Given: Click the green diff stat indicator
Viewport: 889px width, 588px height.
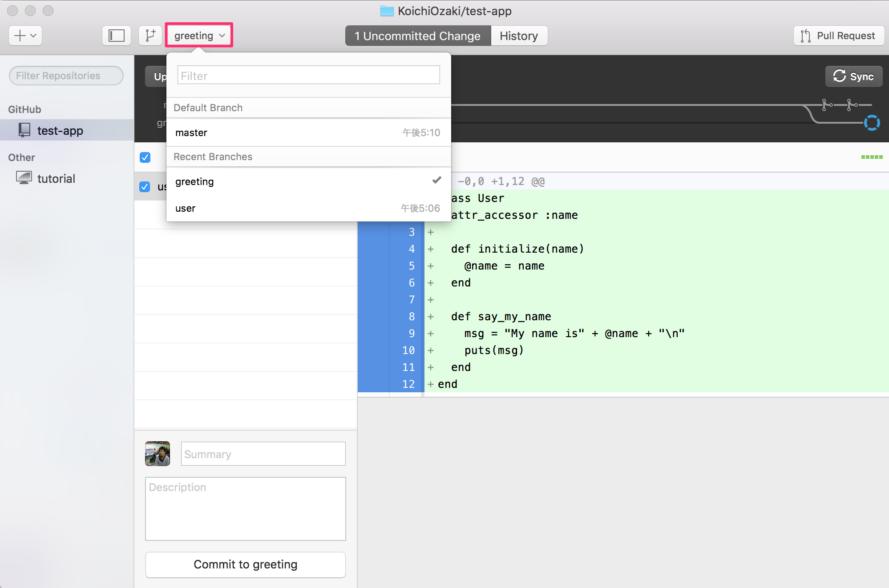Looking at the screenshot, I should click(872, 157).
